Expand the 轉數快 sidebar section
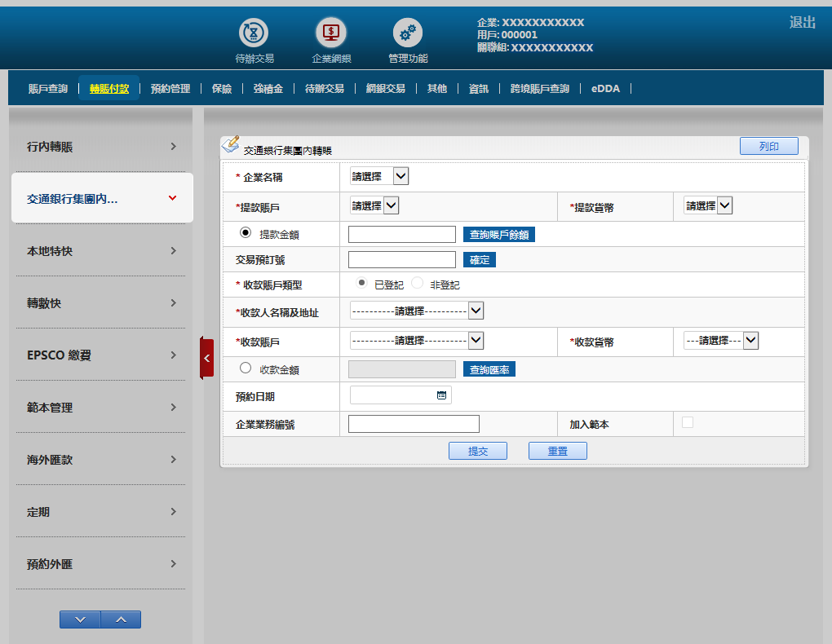 click(101, 303)
